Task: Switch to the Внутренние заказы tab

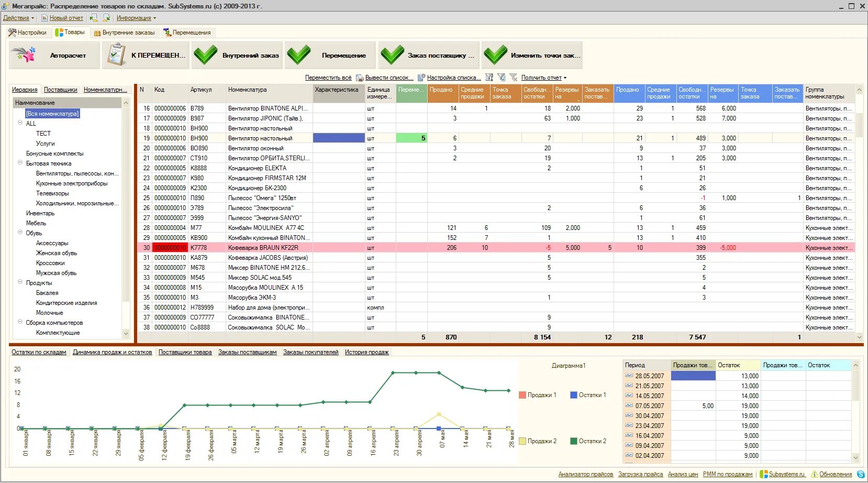Action: click(125, 32)
